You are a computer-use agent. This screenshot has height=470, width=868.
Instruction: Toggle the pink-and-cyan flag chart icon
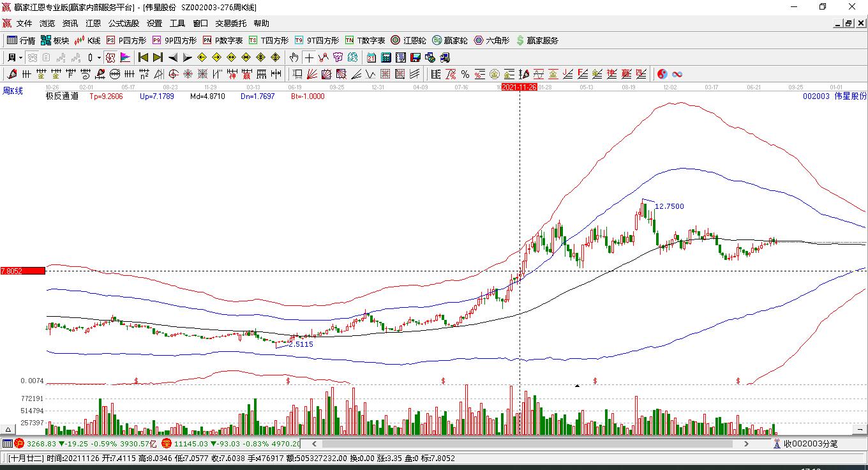[125, 57]
